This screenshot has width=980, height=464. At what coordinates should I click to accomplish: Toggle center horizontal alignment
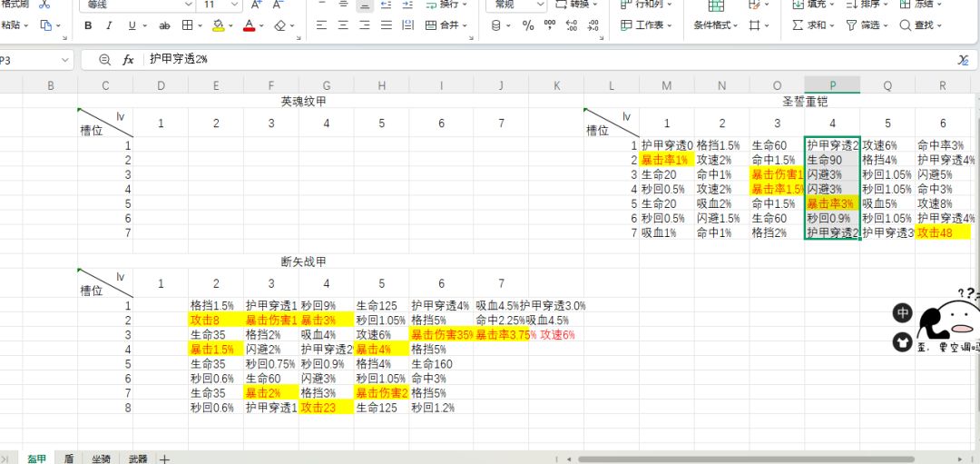click(x=343, y=25)
